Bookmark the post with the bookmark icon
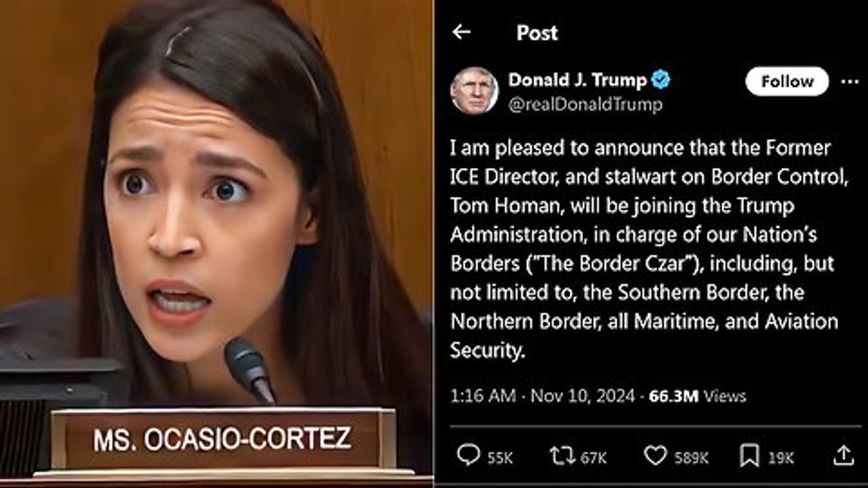This screenshot has width=868, height=488. [x=749, y=457]
